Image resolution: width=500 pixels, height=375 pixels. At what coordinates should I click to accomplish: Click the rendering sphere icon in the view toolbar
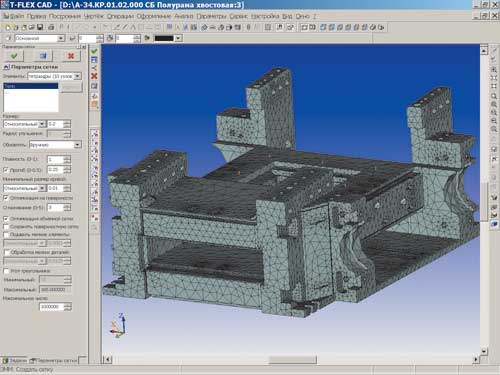[373, 27]
